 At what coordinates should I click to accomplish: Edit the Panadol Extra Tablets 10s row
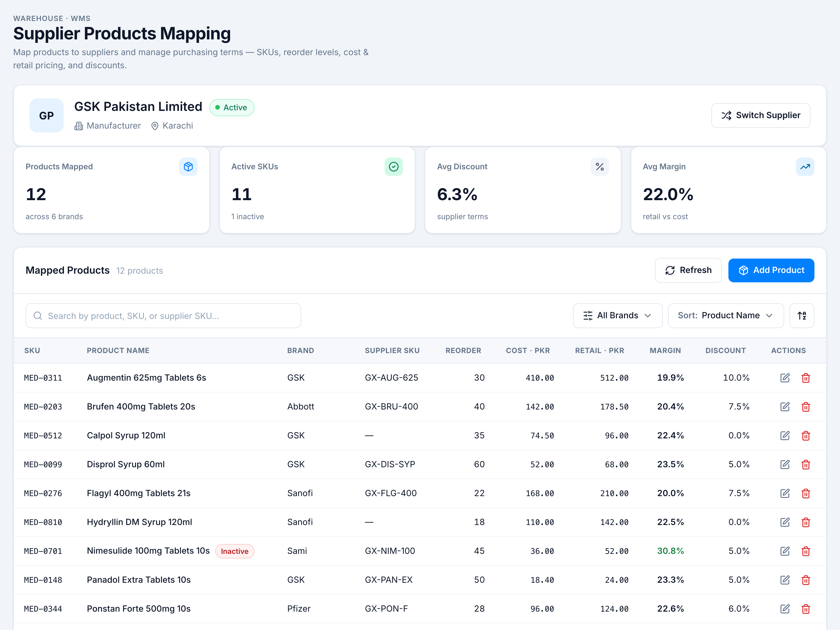(785, 580)
